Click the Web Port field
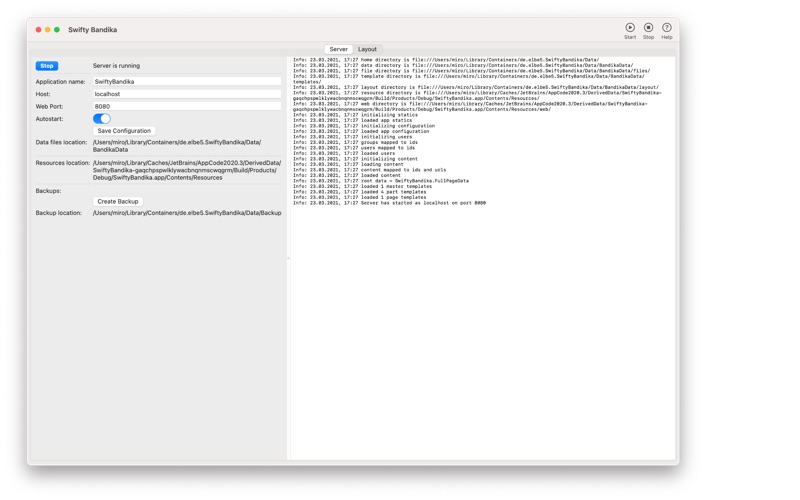This screenshot has height=500, width=800. 187,107
